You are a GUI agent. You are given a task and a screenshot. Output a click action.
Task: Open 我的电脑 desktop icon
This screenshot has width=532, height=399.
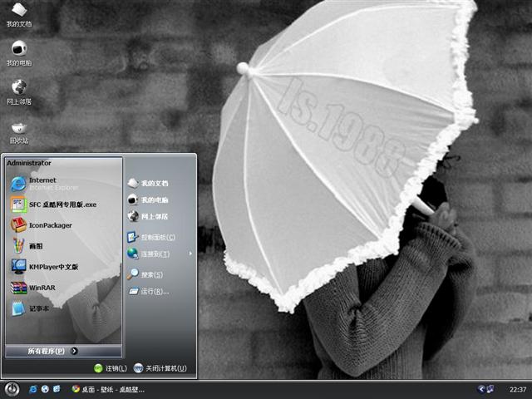pyautogui.click(x=19, y=53)
